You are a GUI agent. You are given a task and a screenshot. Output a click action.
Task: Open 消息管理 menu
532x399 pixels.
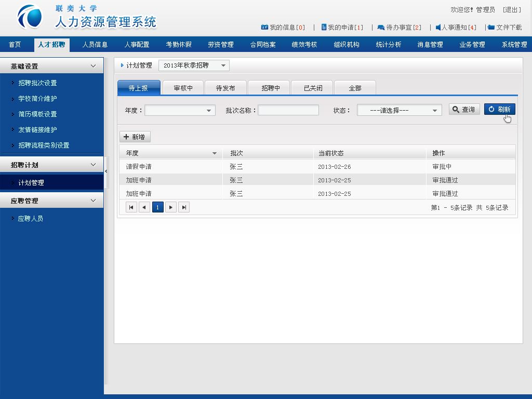click(430, 45)
